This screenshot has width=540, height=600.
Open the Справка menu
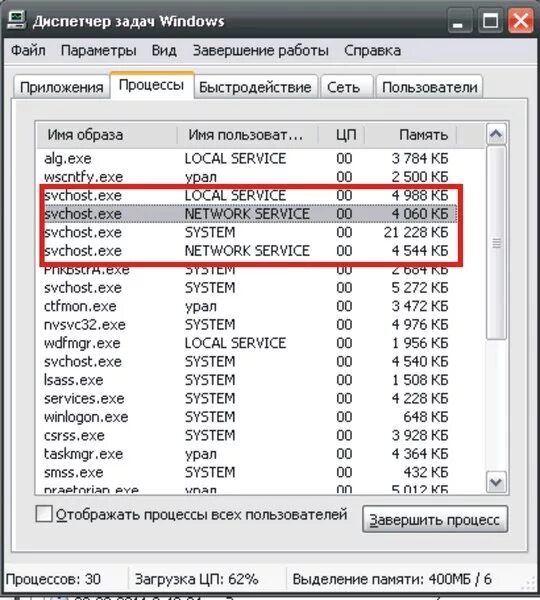372,51
